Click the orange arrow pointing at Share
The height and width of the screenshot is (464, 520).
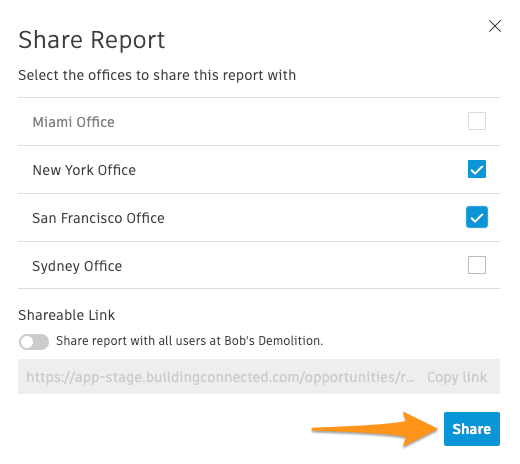[x=374, y=429]
